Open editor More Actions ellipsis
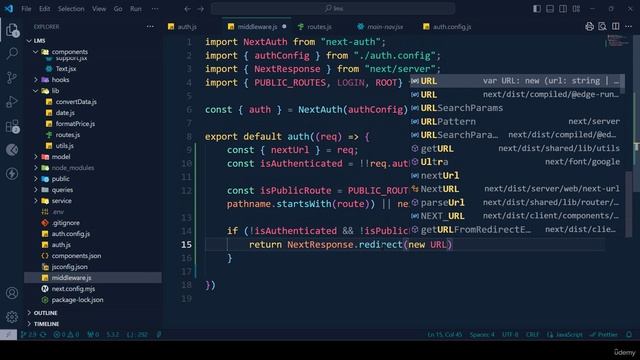 (629, 27)
